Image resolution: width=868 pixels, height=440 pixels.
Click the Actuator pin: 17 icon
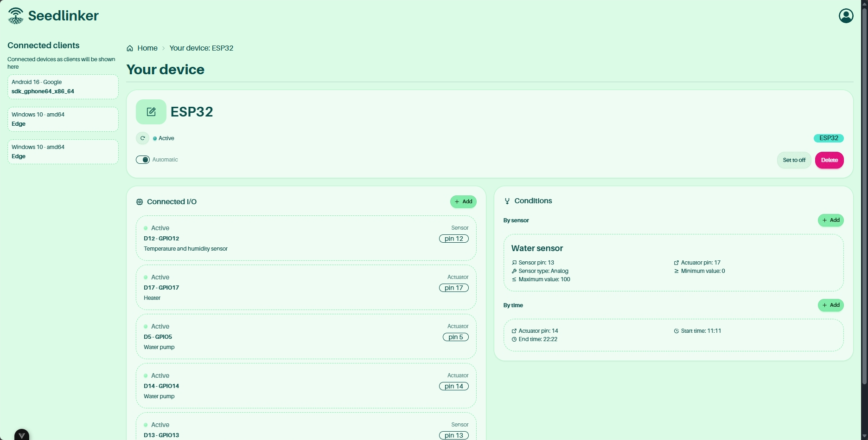point(677,263)
